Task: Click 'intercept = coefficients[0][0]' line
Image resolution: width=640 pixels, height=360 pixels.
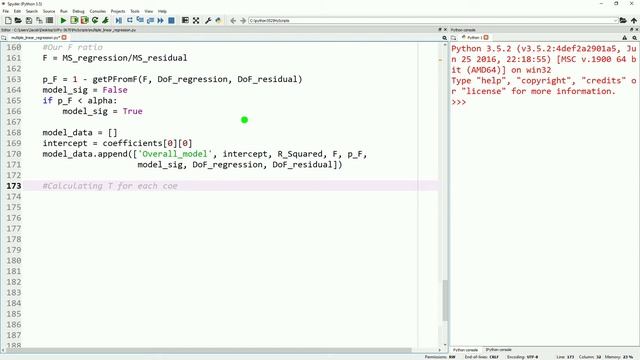Action: tap(117, 143)
